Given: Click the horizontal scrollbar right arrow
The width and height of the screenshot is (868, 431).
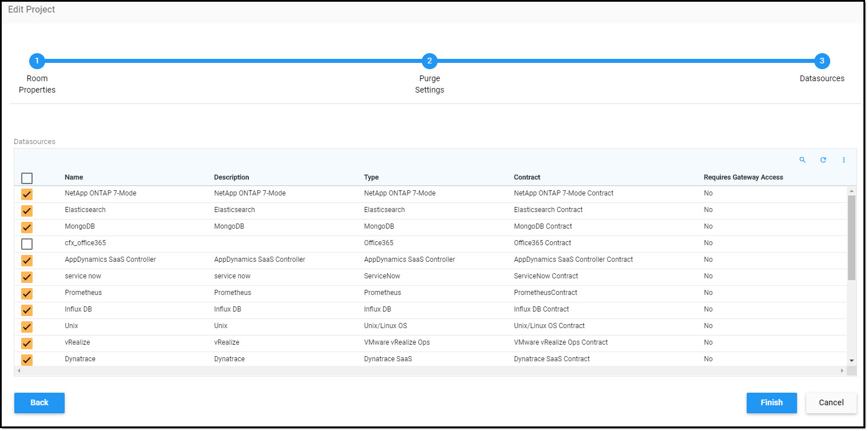Looking at the screenshot, I should [x=842, y=371].
